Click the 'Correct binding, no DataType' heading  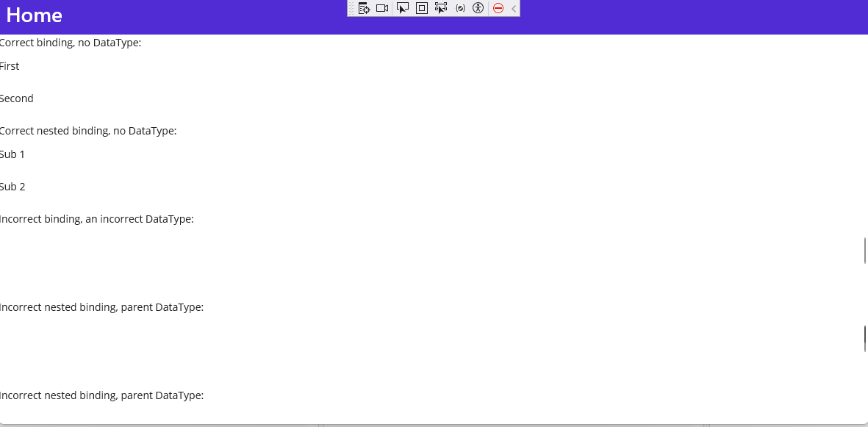coord(71,42)
